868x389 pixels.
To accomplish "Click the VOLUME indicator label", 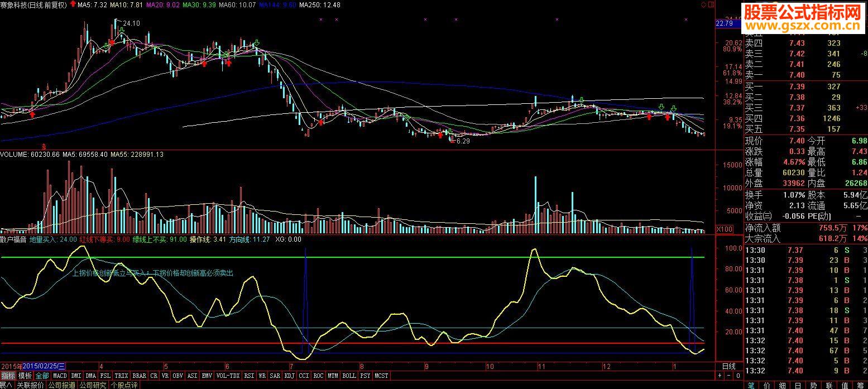I will [13, 155].
